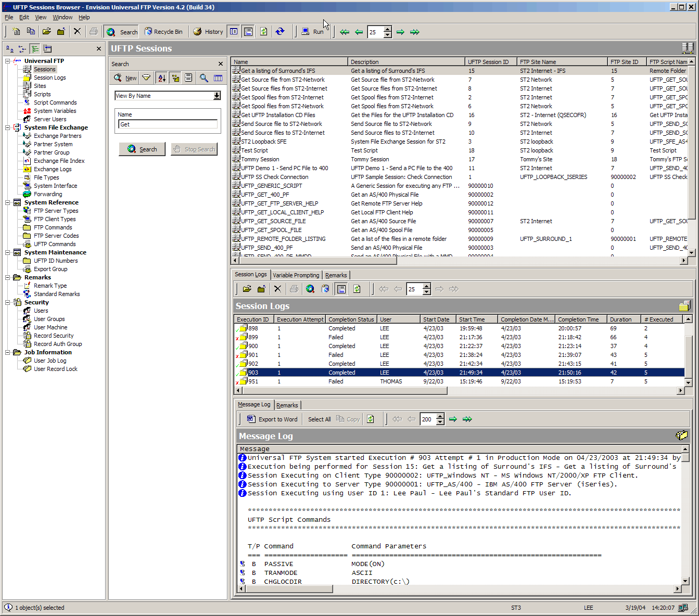Click the globe search icon in Session Logs toolbar

[x=310, y=289]
